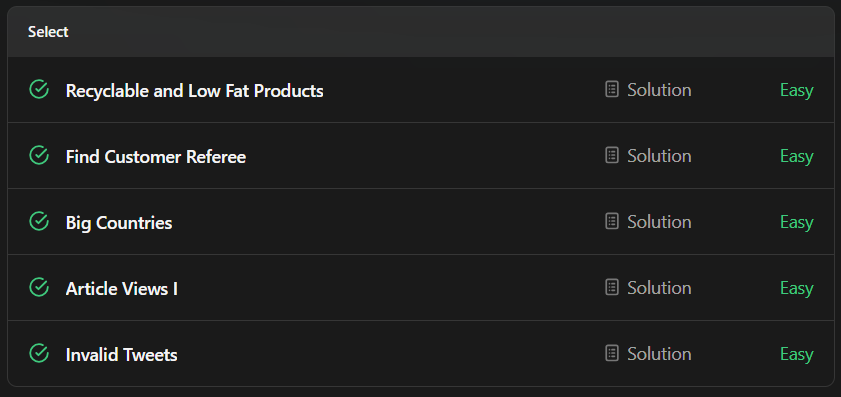The width and height of the screenshot is (841, 397).
Task: Open the solution document icon for Recyclable and Low Fat Products
Action: 612,90
